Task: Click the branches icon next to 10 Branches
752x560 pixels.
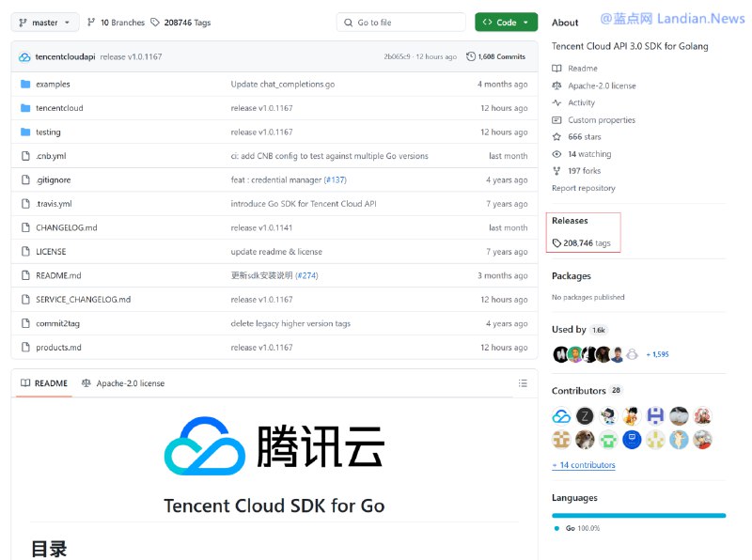Action: 90,22
